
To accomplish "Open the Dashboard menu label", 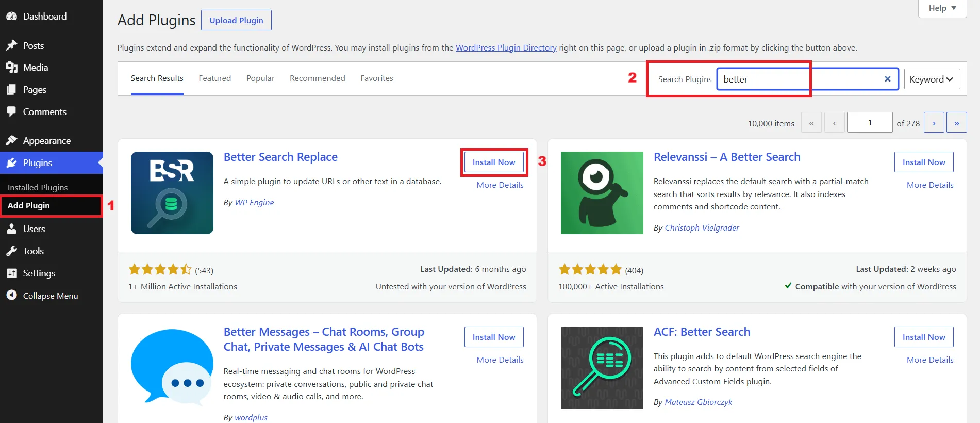I will pyautogui.click(x=45, y=16).
